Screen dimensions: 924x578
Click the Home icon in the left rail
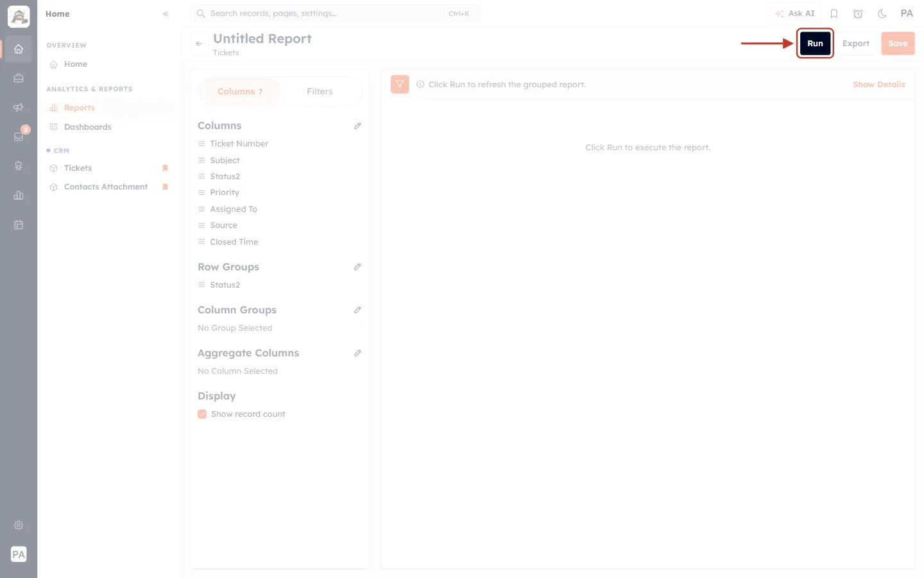coord(19,49)
